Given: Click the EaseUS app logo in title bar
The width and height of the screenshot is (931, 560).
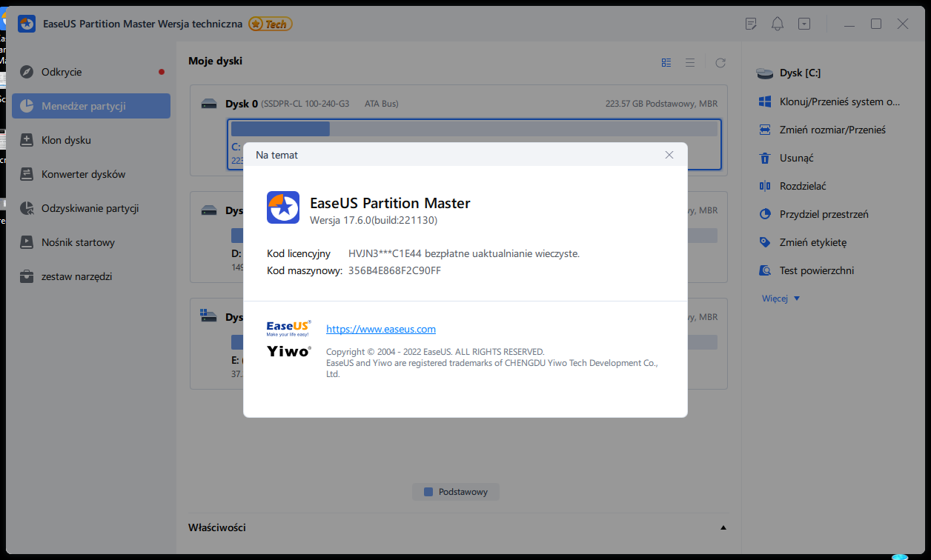Looking at the screenshot, I should pyautogui.click(x=27, y=24).
